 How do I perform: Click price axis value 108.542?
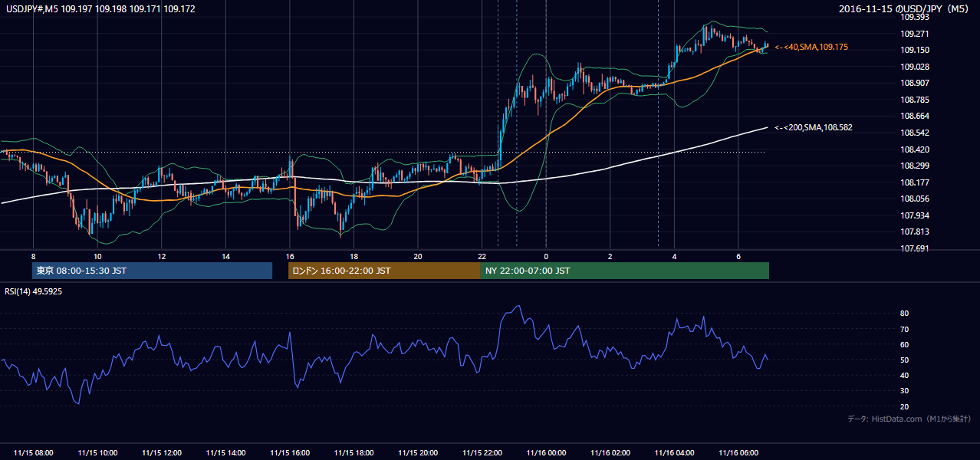pos(915,133)
